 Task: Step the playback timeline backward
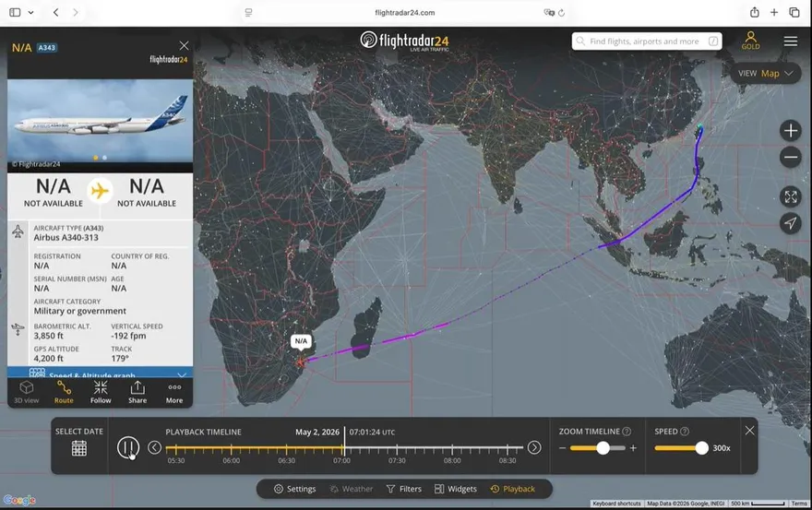(x=154, y=447)
